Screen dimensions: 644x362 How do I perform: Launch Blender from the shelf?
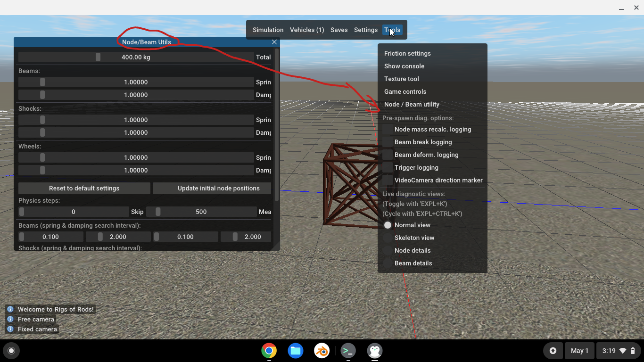pos(322,351)
